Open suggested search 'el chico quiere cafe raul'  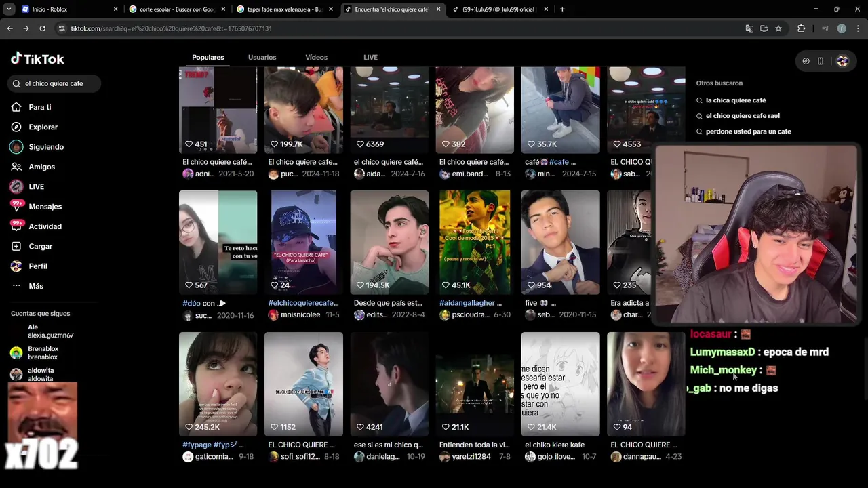tap(743, 116)
